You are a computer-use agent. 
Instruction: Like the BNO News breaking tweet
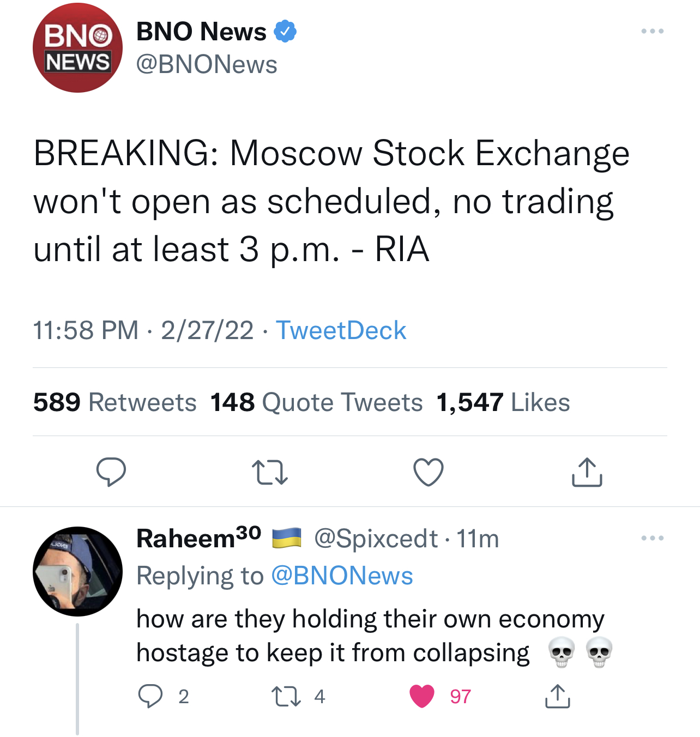429,472
